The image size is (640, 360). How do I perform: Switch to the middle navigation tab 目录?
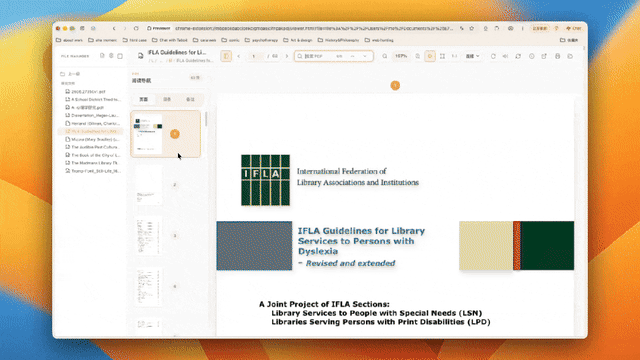point(167,99)
